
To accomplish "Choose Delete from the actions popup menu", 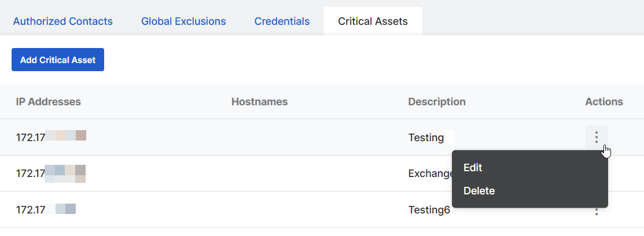I will click(x=479, y=191).
